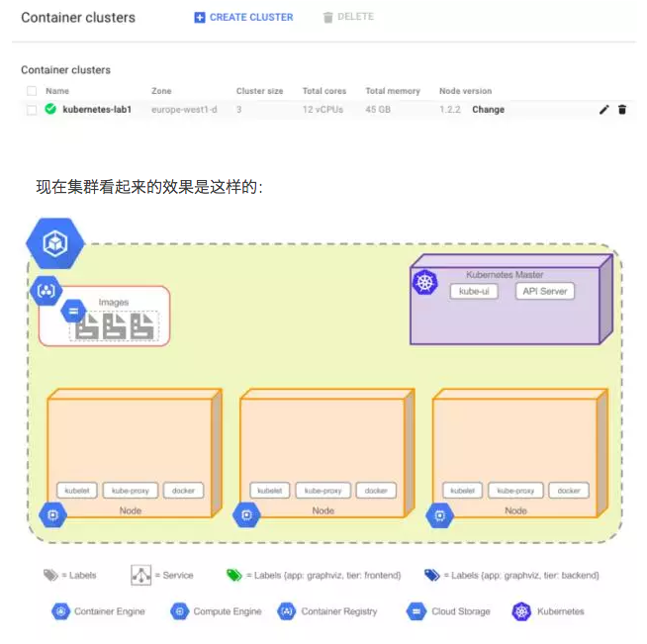
Task: Click the Name column header
Action: point(57,91)
